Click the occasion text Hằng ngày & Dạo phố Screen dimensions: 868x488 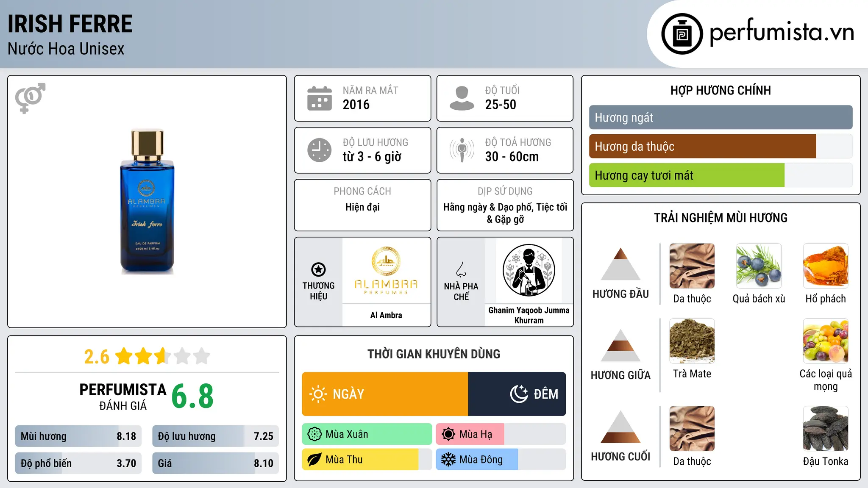click(488, 207)
